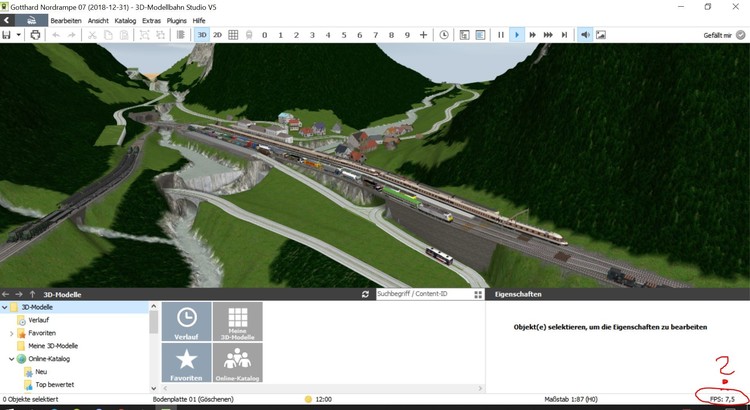This screenshot has width=750, height=410.
Task: Switch to 2D view mode
Action: 217,35
